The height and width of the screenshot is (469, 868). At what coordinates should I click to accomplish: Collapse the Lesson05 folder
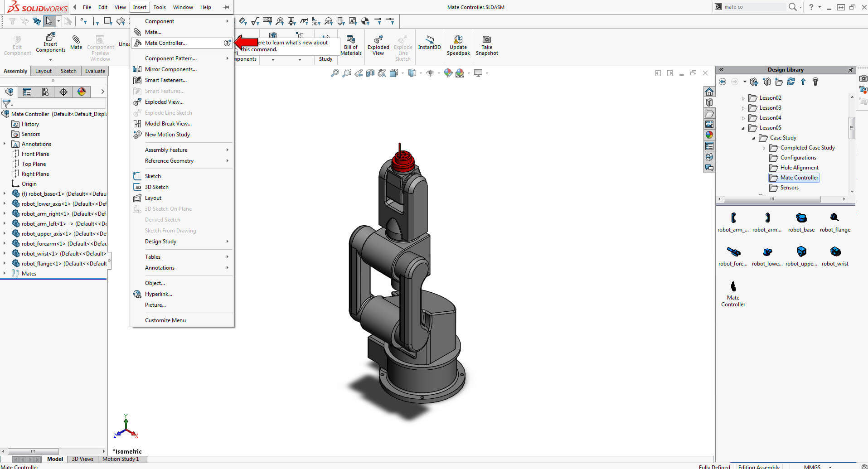click(743, 128)
